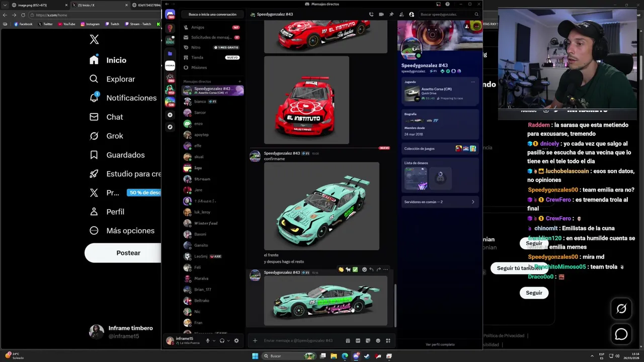The width and height of the screenshot is (644, 362).
Task: Open Tienda in the Discord sidebar
Action: [x=211, y=57]
